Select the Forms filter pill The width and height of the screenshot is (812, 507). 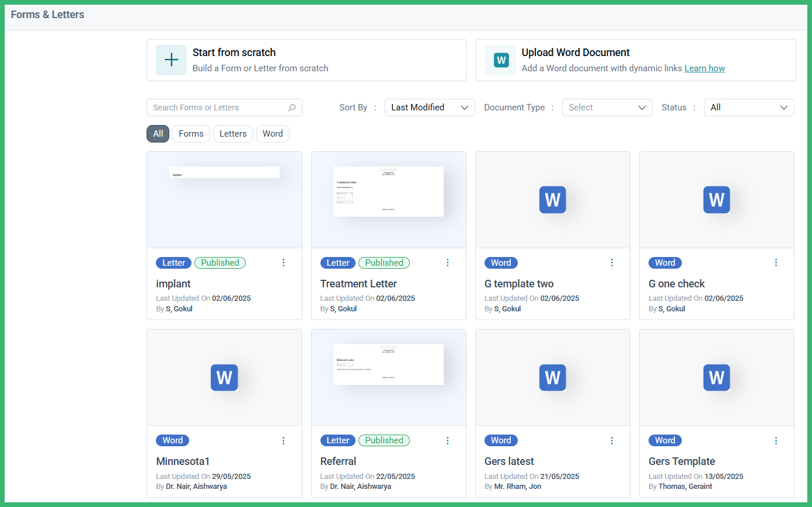(x=191, y=134)
